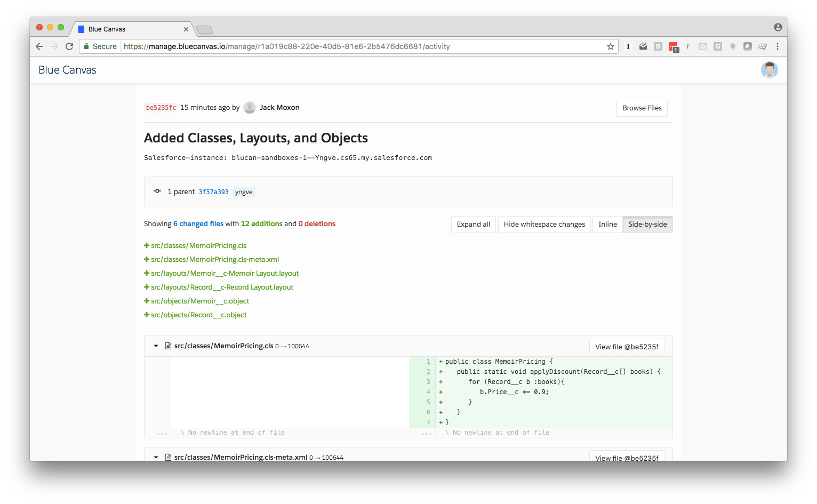Click the lightbulb extension icon
This screenshot has width=817, height=504.
pyautogui.click(x=733, y=46)
